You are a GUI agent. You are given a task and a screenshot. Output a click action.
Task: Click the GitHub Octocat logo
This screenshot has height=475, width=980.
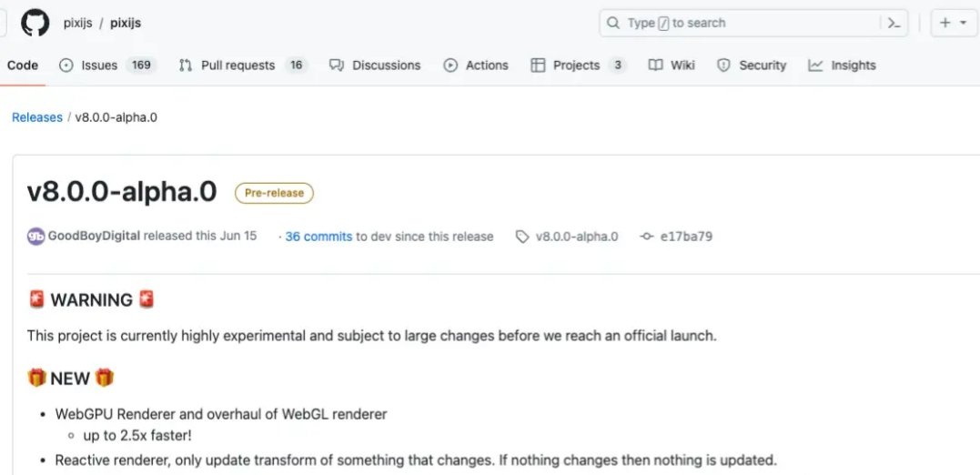coord(35,23)
